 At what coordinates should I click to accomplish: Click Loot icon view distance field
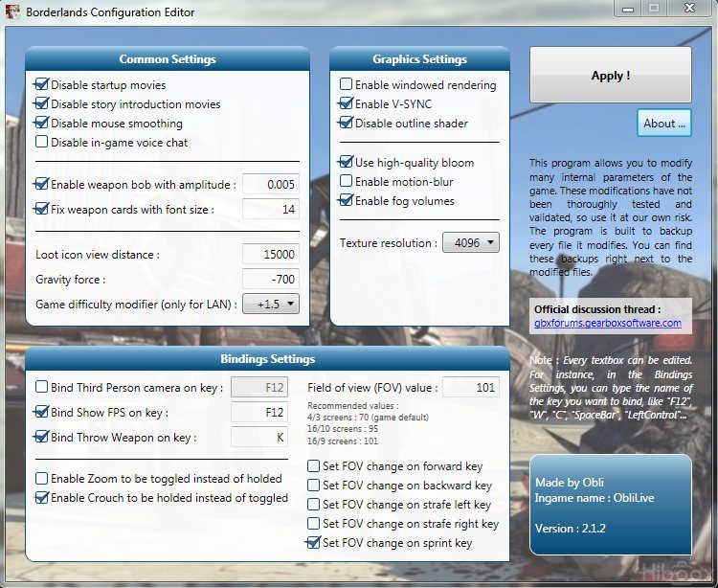coord(271,254)
